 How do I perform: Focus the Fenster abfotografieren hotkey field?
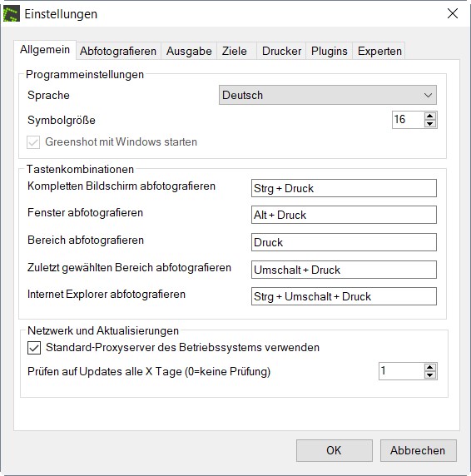344,215
